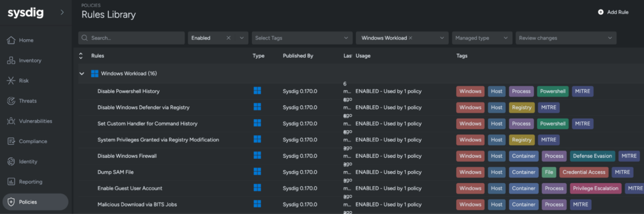Image resolution: width=644 pixels, height=214 pixels.
Task: Click the Add Rule button
Action: click(x=613, y=12)
